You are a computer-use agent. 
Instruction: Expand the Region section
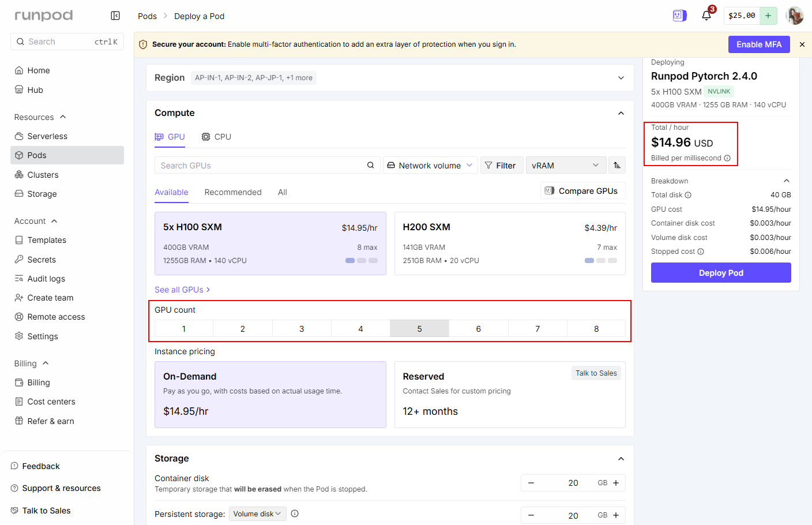tap(621, 78)
